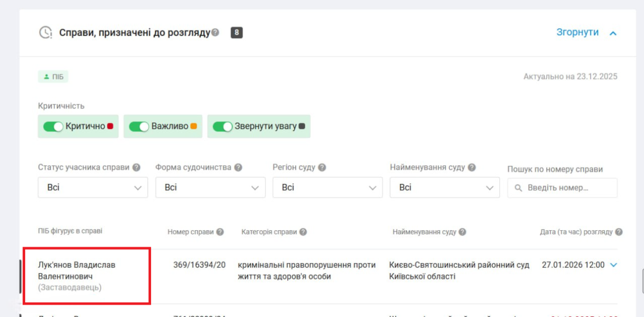The image size is (644, 317).
Task: Click case number 369/16394/20
Action: tap(199, 265)
